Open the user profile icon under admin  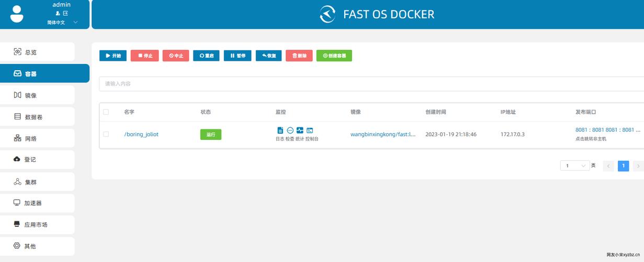coord(58,13)
